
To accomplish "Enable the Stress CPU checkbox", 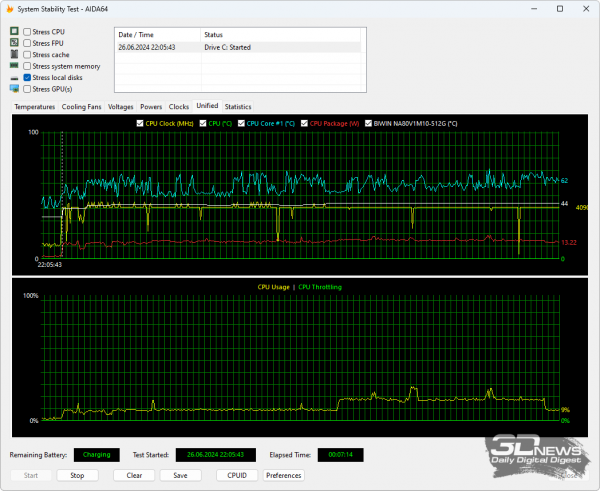I will point(27,32).
